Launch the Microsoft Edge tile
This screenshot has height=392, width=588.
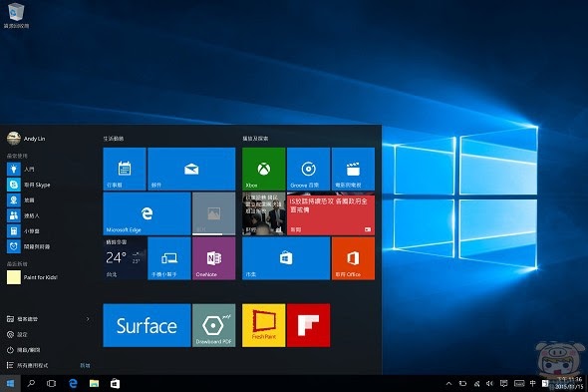[x=147, y=213]
